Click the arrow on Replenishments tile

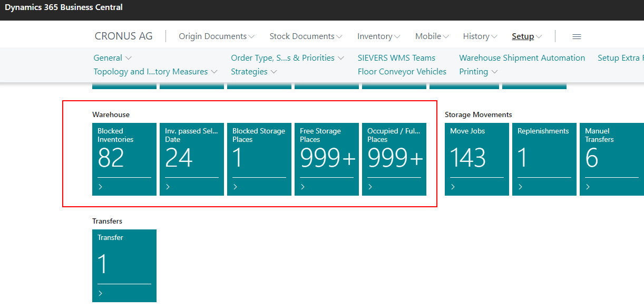[x=521, y=187]
